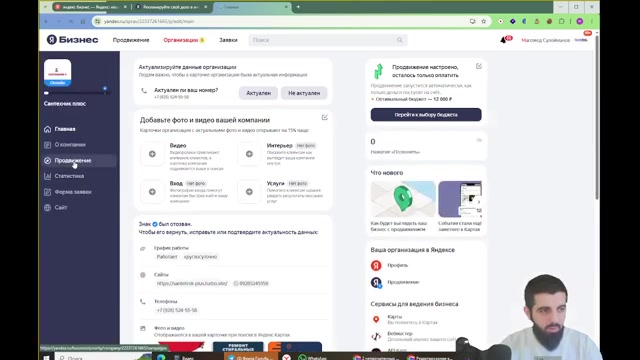Open the События news card thumbnail
Viewport: 640px width, 360px height.
click(x=460, y=199)
